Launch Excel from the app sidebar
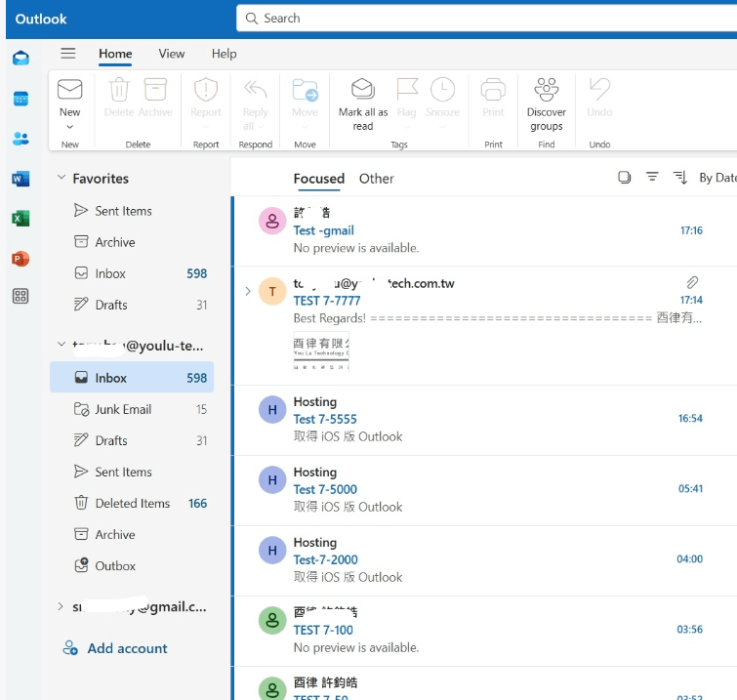The image size is (737, 700). [x=20, y=219]
